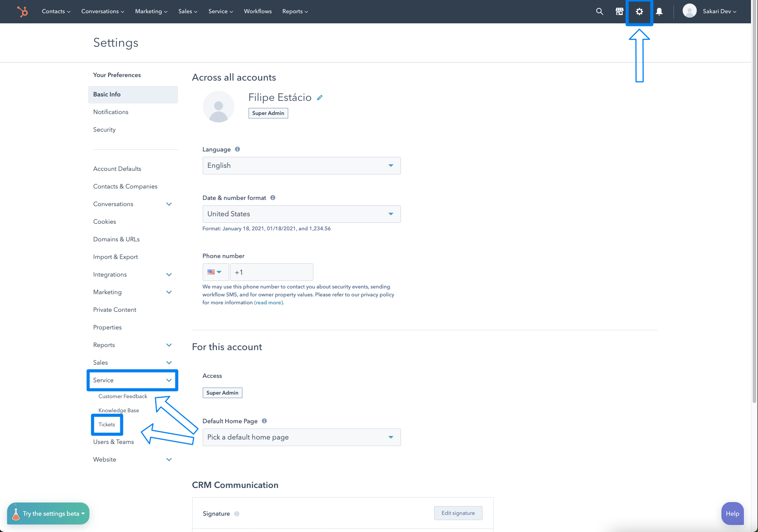This screenshot has height=532, width=758.
Task: Follow the read more link
Action: 269,303
